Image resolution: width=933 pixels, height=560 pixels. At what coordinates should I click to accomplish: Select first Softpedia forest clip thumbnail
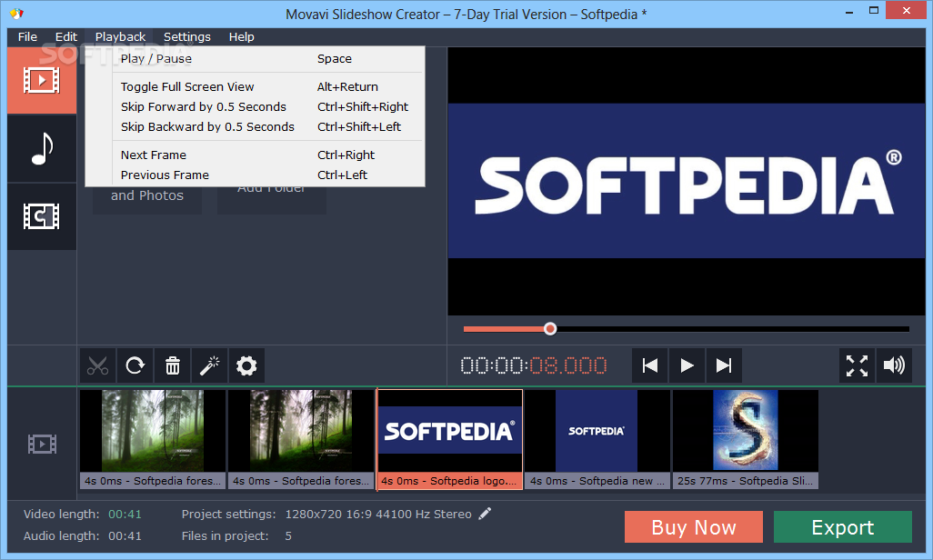tap(153, 440)
